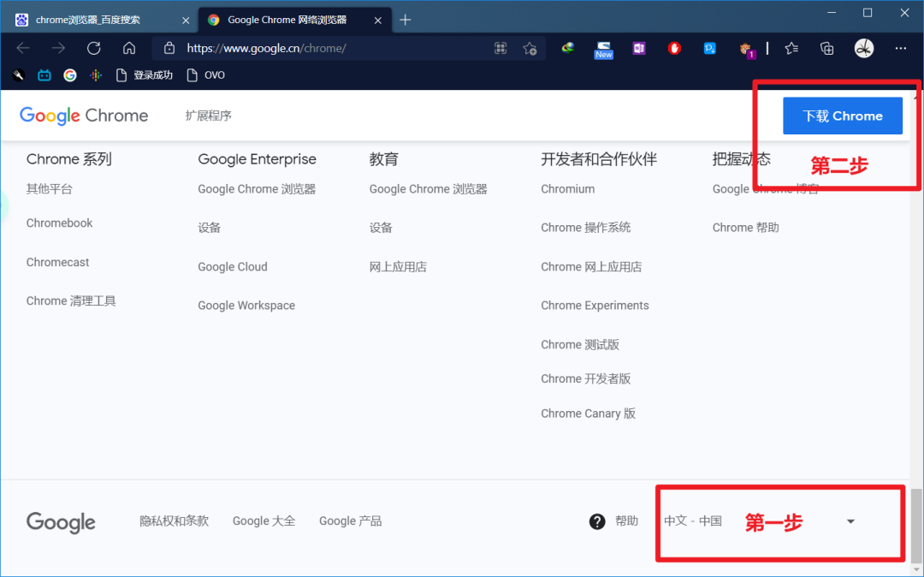
Task: Open the Google 大全 footer link
Action: tap(264, 521)
